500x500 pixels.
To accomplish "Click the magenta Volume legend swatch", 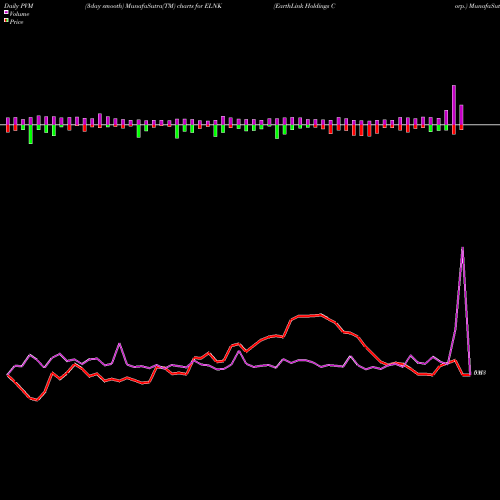I will 6,12.
